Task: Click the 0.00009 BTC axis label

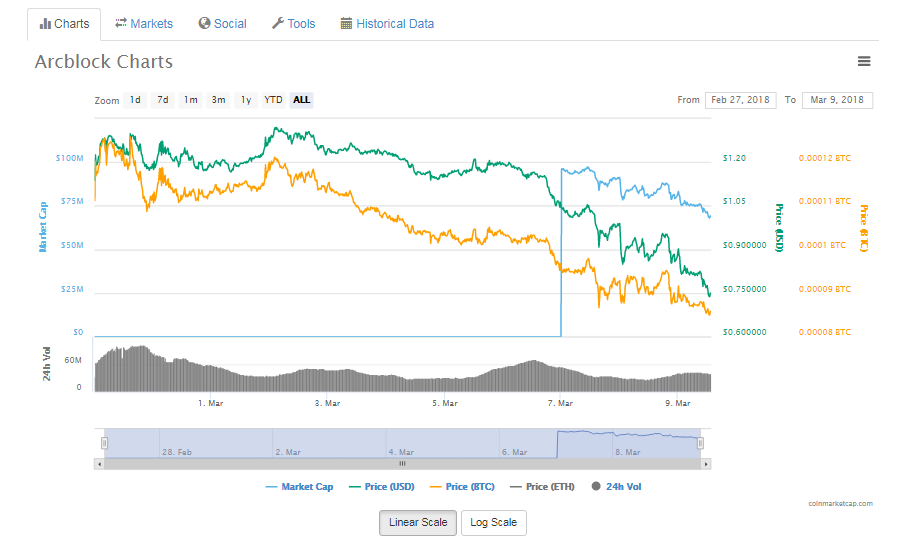Action: point(825,289)
